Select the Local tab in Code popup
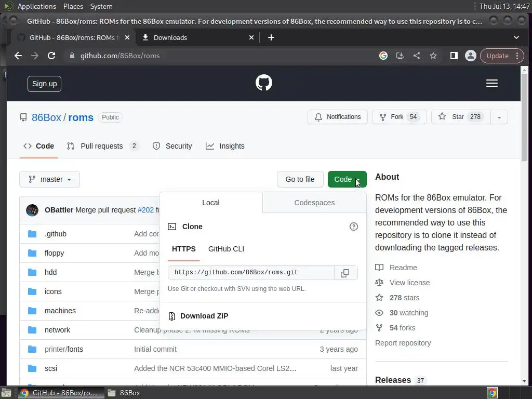Image resolution: width=532 pixels, height=399 pixels. [x=211, y=203]
